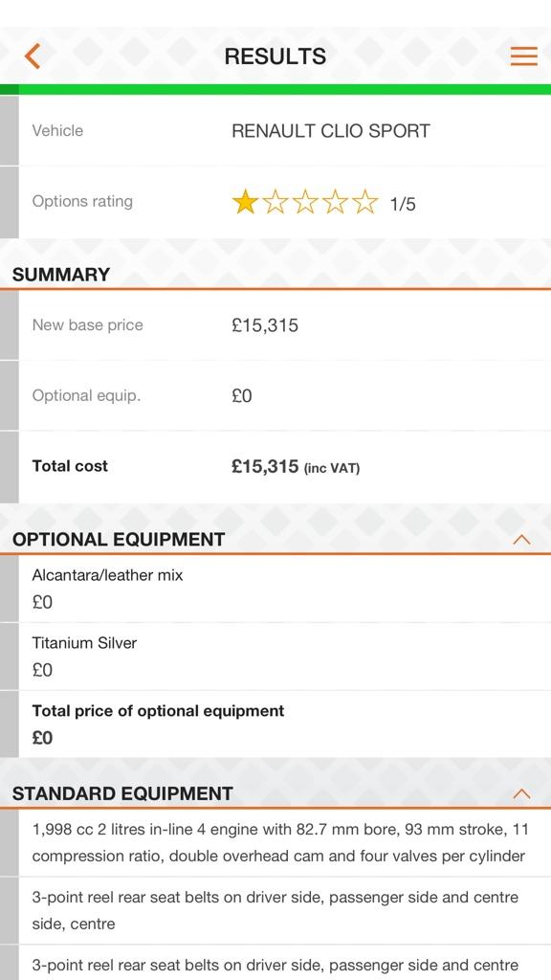This screenshot has width=551, height=980.
Task: Open the hamburger menu
Action: click(x=523, y=56)
